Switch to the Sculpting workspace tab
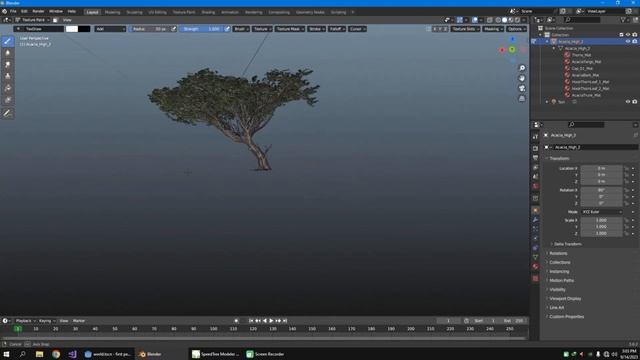Screen dimensions: 640x360 pos(134,12)
